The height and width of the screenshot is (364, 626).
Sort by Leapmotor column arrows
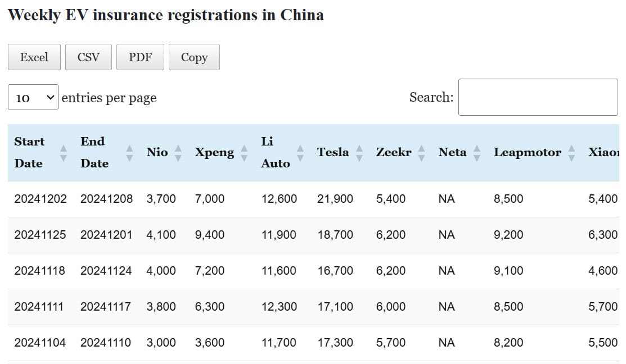pyautogui.click(x=571, y=153)
